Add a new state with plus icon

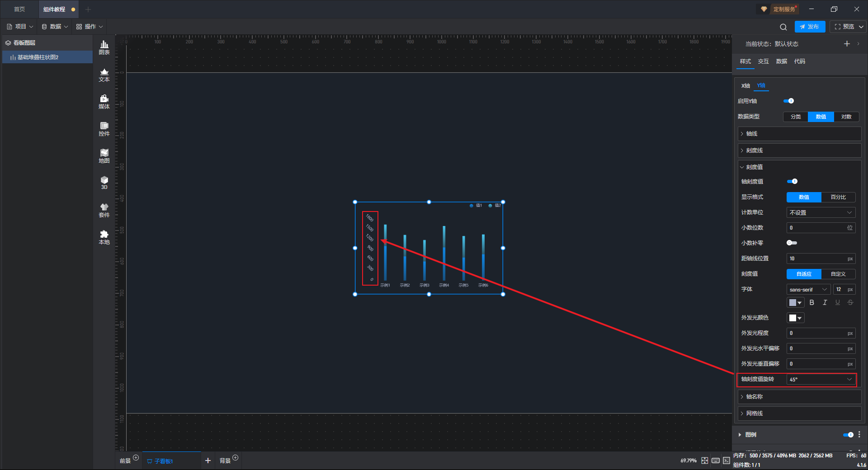click(847, 44)
